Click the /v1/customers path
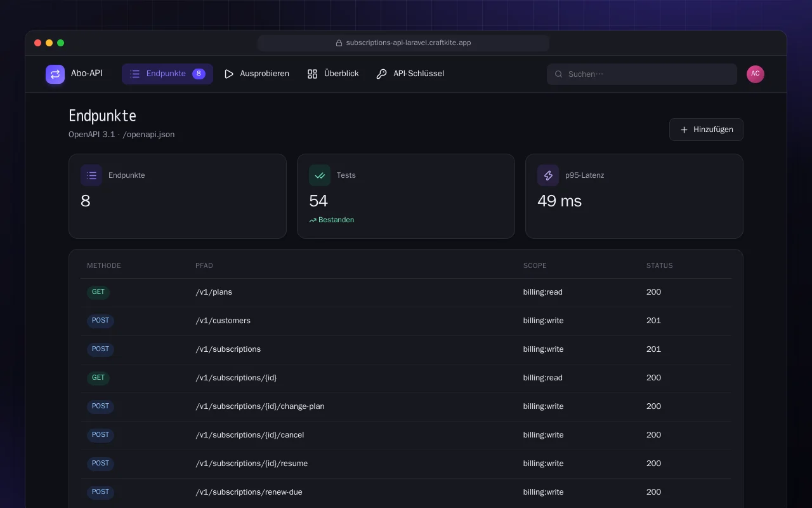This screenshot has width=812, height=508. coord(223,321)
